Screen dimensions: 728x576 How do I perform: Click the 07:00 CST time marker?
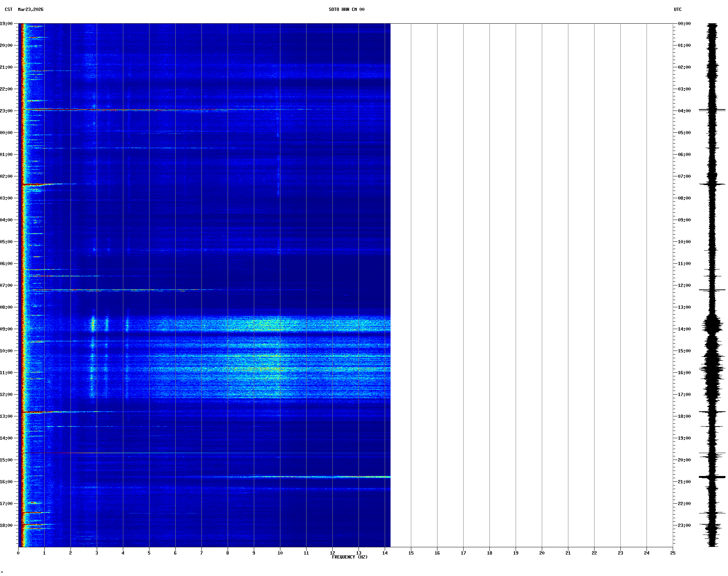click(x=6, y=285)
